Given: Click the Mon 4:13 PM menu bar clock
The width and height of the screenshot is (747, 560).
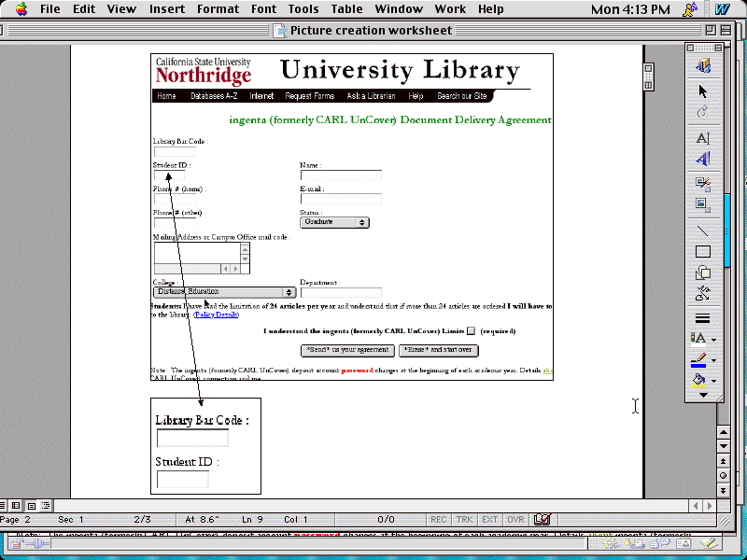Looking at the screenshot, I should pyautogui.click(x=630, y=9).
